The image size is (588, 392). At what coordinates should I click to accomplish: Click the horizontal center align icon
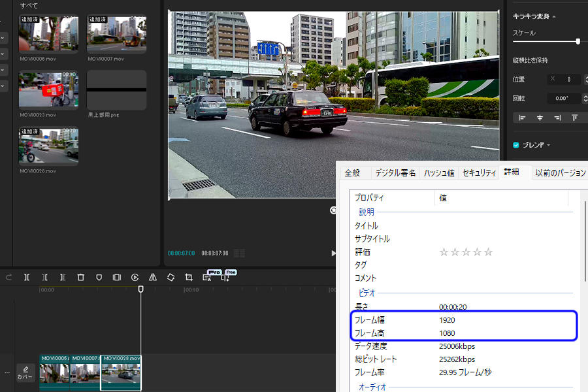pyautogui.click(x=540, y=118)
